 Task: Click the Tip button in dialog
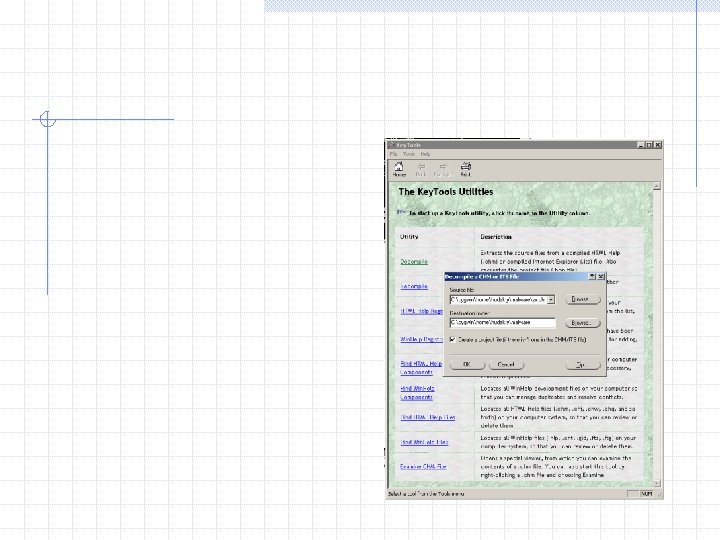click(x=582, y=365)
